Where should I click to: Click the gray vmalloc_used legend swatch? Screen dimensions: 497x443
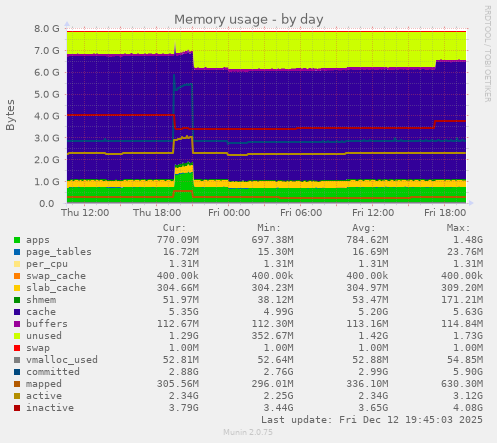(x=17, y=360)
